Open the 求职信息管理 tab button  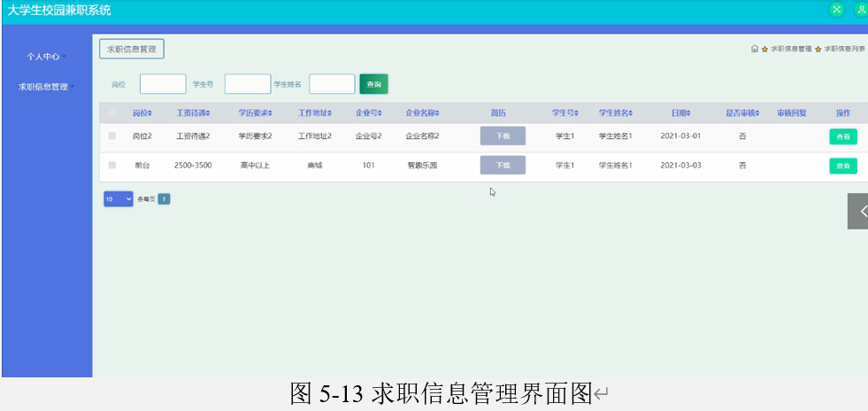click(x=132, y=49)
